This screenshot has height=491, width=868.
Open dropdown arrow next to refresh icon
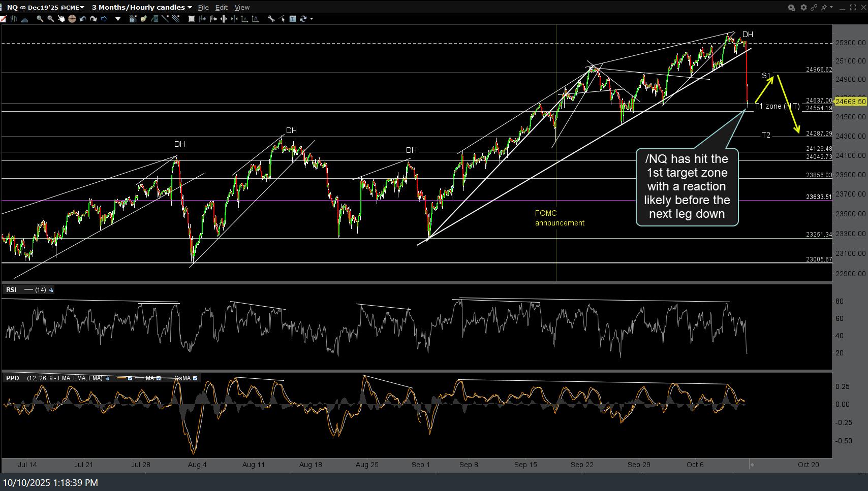tap(312, 19)
